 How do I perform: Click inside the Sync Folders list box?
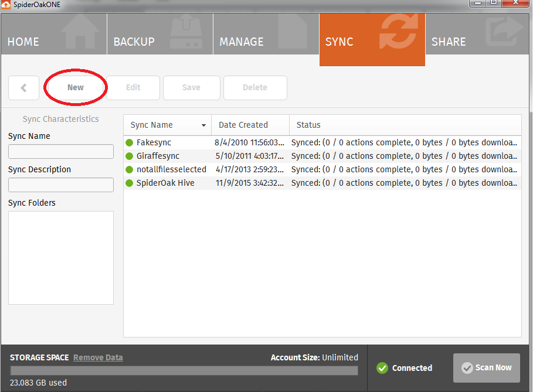(x=61, y=258)
